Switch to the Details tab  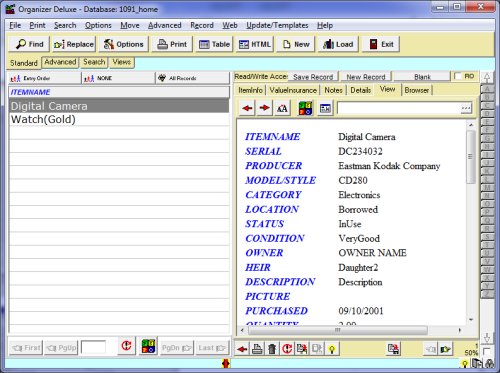click(361, 90)
